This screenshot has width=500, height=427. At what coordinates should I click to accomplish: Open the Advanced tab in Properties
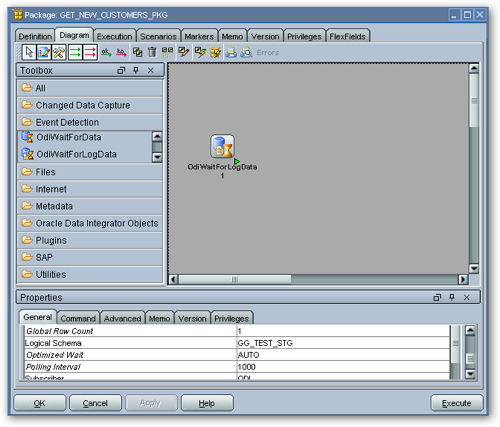122,319
